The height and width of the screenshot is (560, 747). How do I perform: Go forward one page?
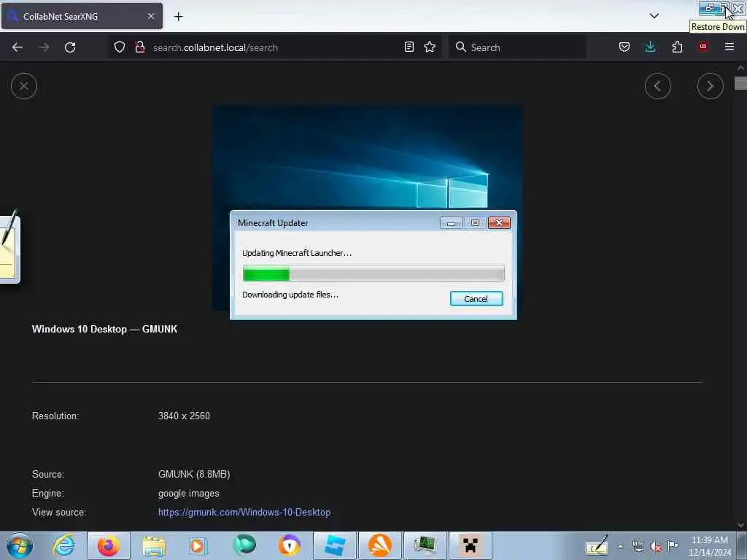coord(44,47)
